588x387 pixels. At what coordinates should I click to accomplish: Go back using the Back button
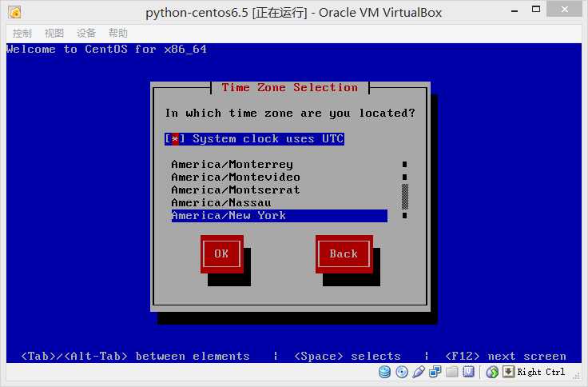click(x=344, y=254)
